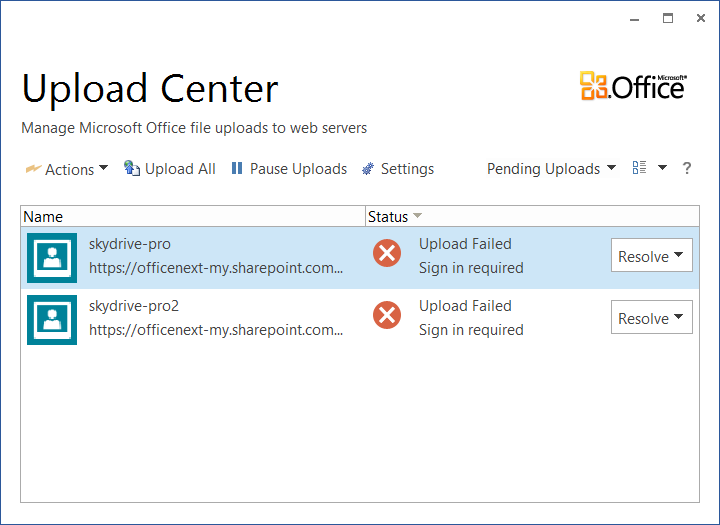
Task: Sort by the Status column header
Action: 533,216
